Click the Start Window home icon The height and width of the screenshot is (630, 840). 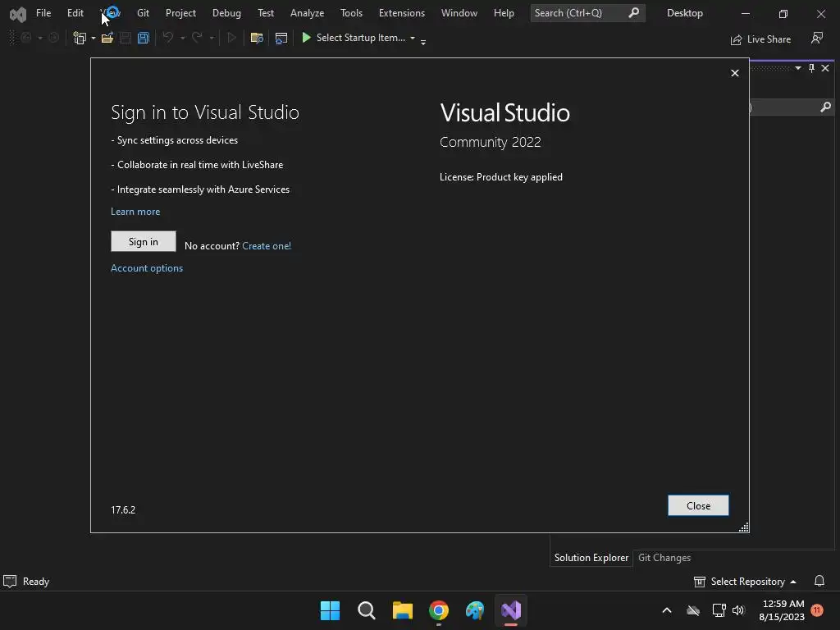pyautogui.click(x=281, y=38)
